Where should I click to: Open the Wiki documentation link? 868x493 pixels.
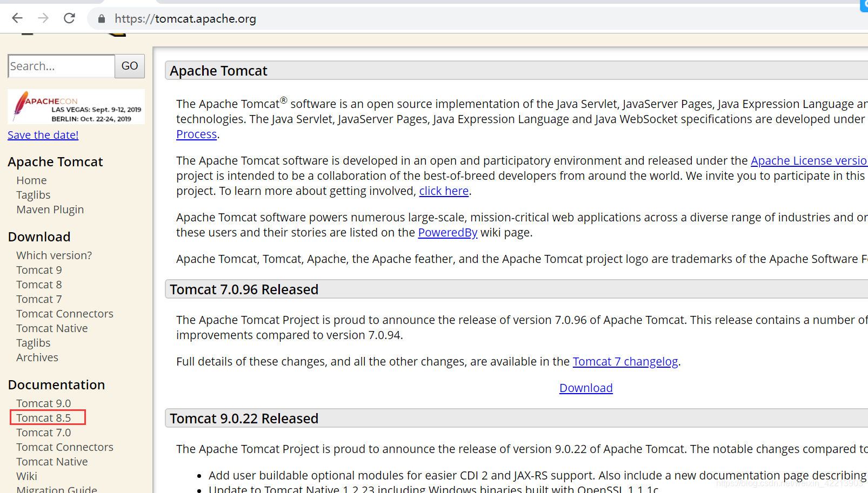click(27, 476)
